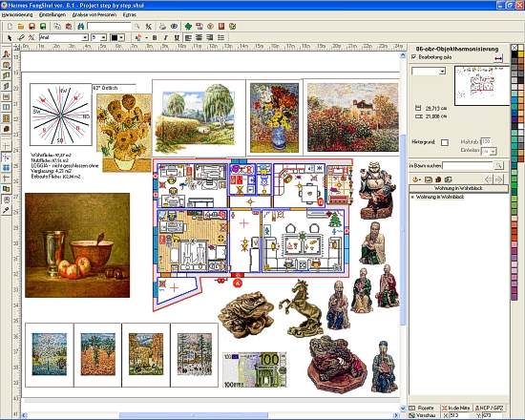Click the Rosette button

click(x=424, y=409)
